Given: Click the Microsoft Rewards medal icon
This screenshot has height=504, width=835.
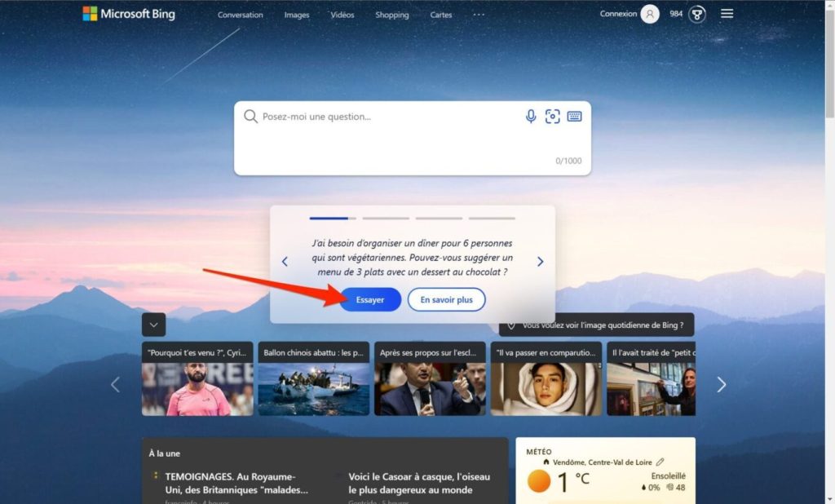Looking at the screenshot, I should (697, 14).
